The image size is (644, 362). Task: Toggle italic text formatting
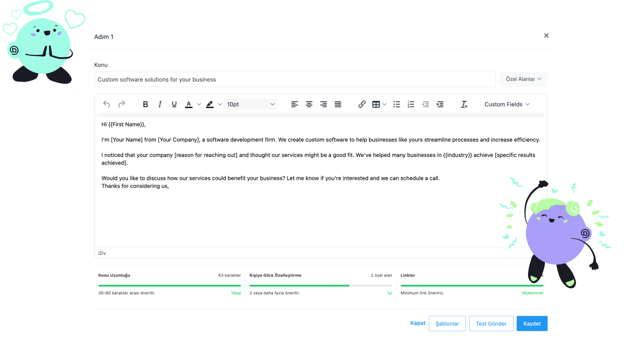160,104
